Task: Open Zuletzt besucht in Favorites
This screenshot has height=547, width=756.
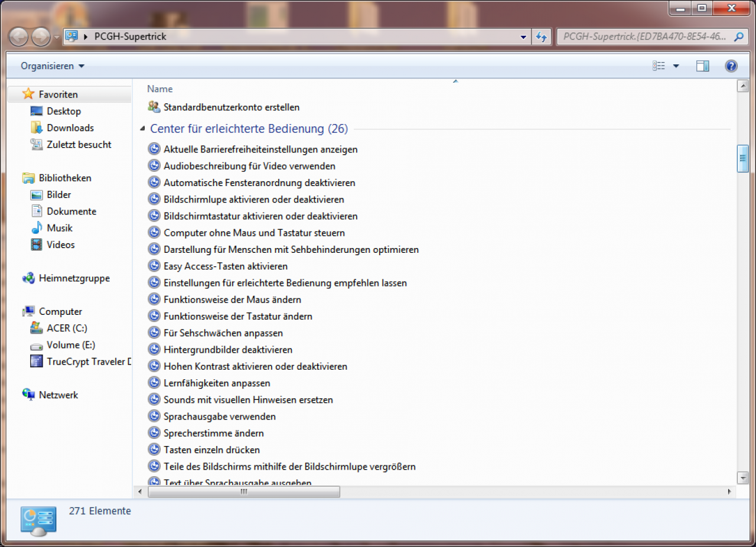Action: point(79,144)
